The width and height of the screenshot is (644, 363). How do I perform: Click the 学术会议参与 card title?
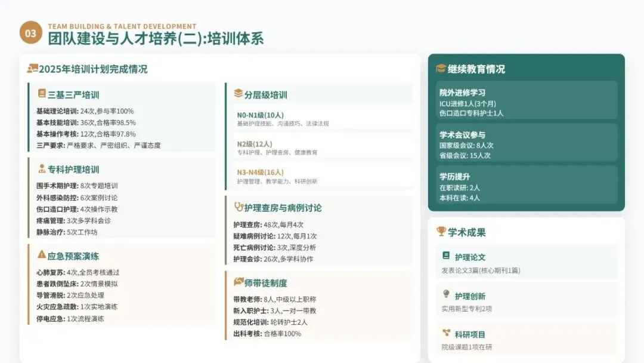[463, 135]
